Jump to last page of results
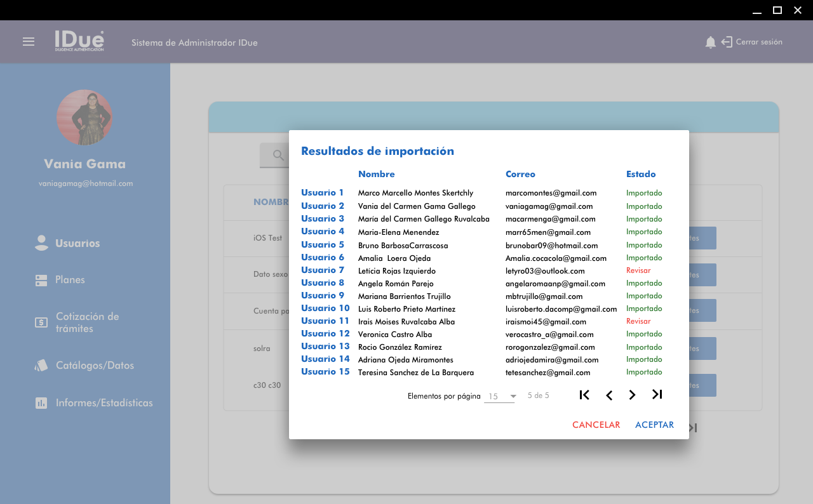 pyautogui.click(x=657, y=395)
